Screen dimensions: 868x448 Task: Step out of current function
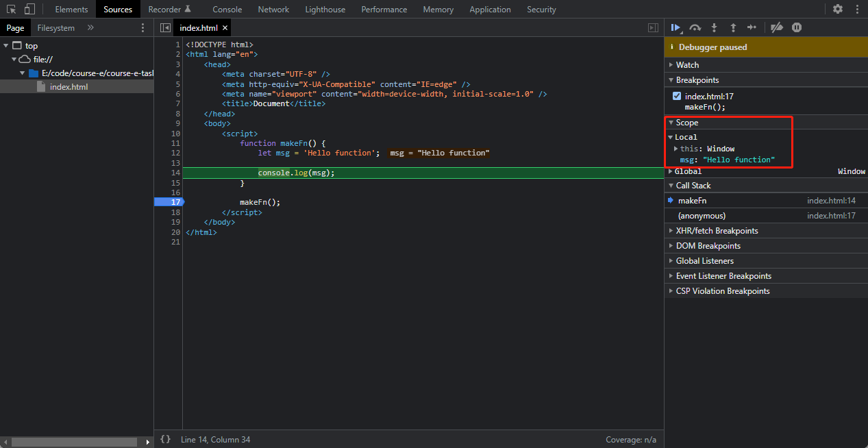[x=733, y=27]
